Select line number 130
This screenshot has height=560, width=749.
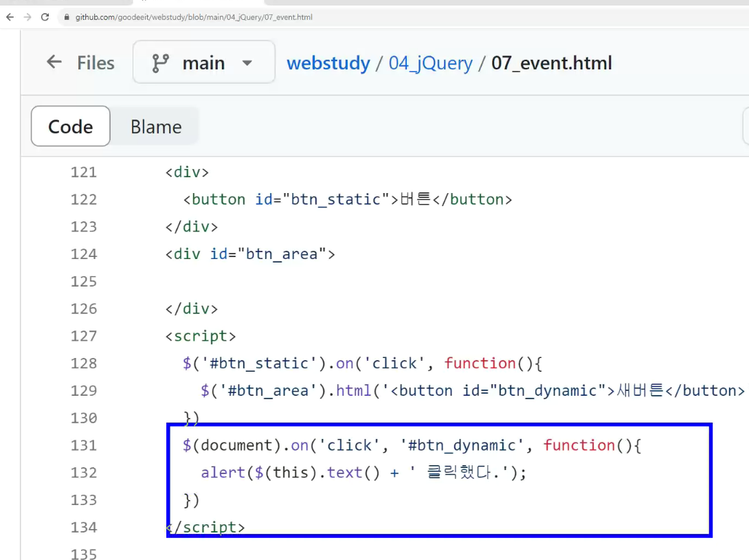84,418
